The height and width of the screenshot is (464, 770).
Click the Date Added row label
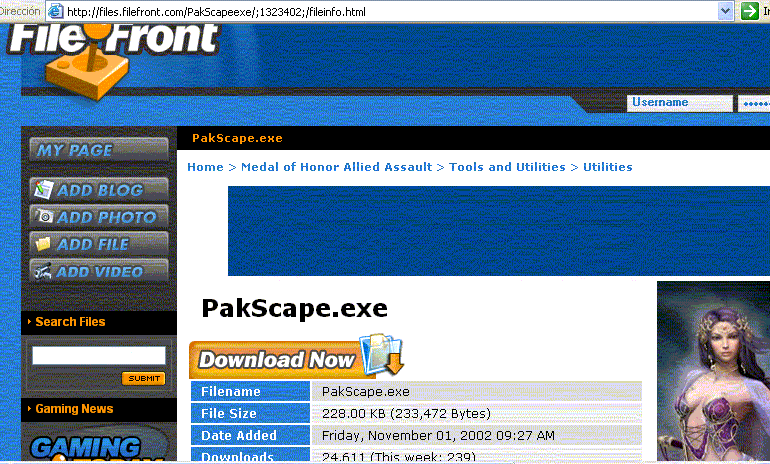(250, 436)
